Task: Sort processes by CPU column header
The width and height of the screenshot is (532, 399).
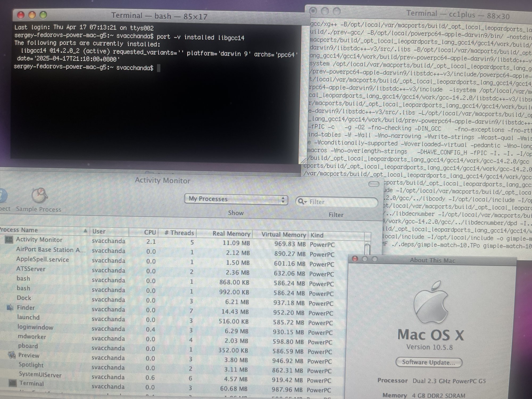Action: pos(149,232)
